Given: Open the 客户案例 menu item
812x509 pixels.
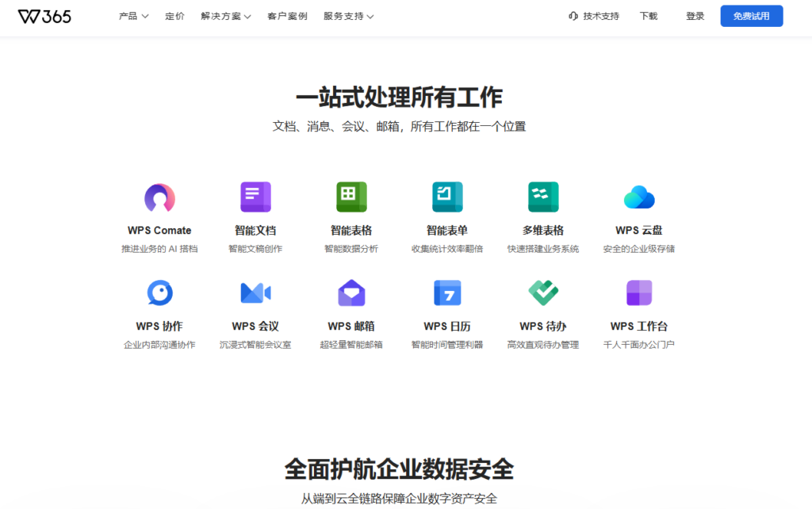Looking at the screenshot, I should (287, 16).
